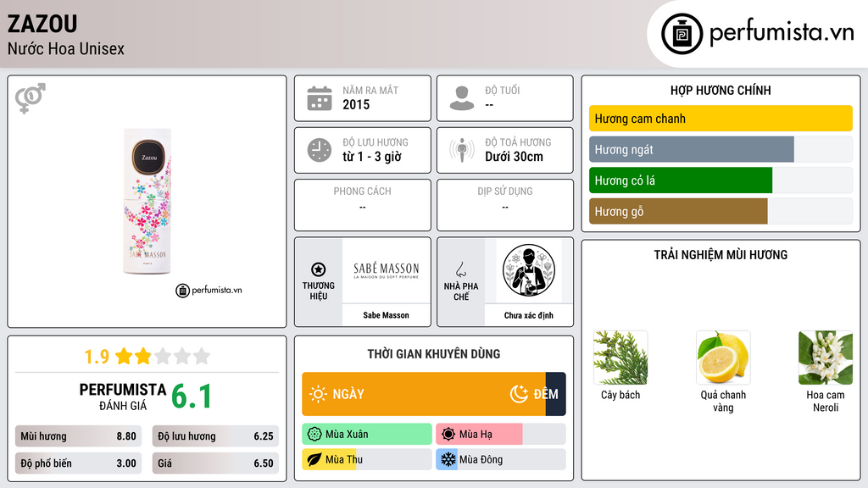This screenshot has height=488, width=868.
Task: Open the Zazou perfume bottle image
Action: click(147, 201)
